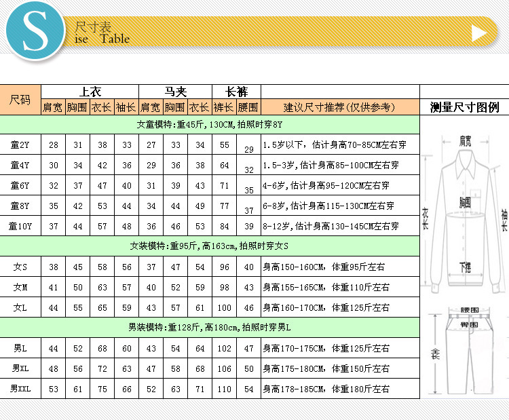Click the white arrow on the orange banner
Viewport: 509px width, 420px height.
pos(479,33)
